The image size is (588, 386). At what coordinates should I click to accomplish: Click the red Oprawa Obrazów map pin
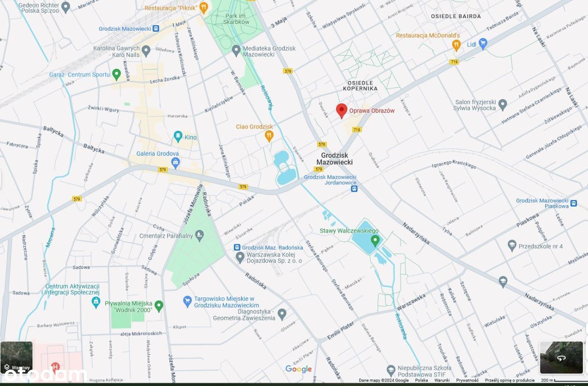[x=341, y=111]
